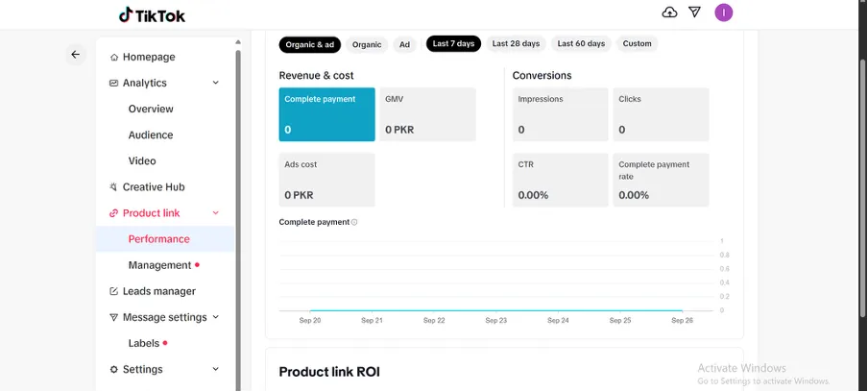Click the sidebar scroll up arrow

(x=238, y=42)
